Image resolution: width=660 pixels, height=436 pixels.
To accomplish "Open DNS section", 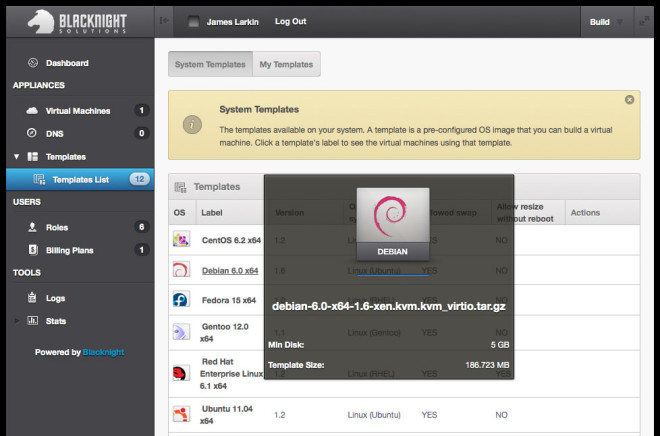I will point(55,134).
